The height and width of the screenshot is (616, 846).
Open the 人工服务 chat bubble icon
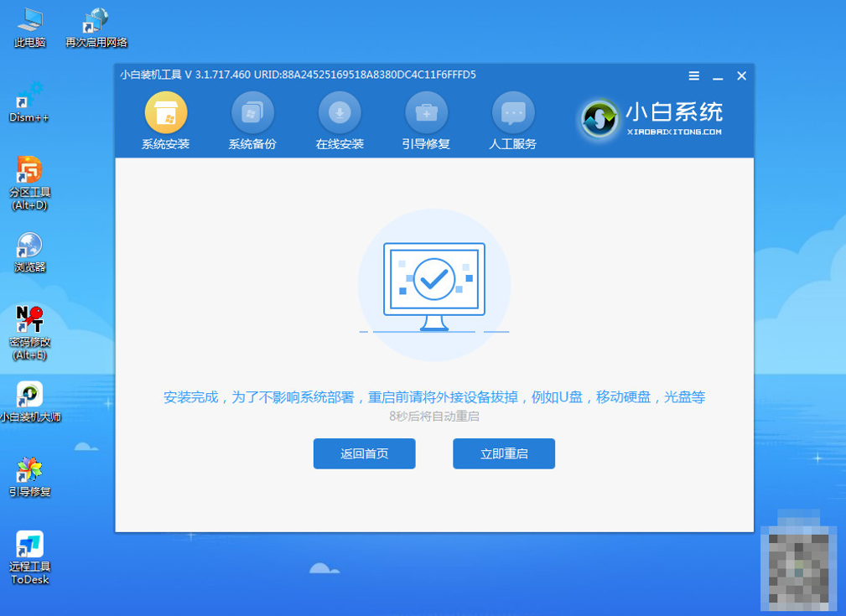tap(513, 112)
